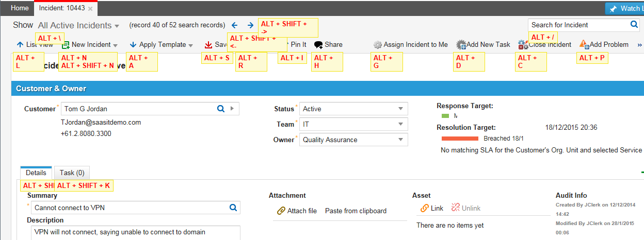Close the Incident: 10443 tab
The height and width of the screenshot is (240, 644).
[x=90, y=9]
